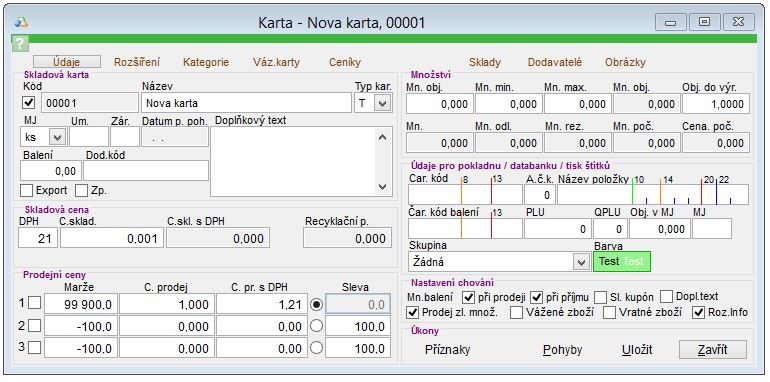The width and height of the screenshot is (770, 382).
Task: Click the Dod.kód input field
Action: pyautogui.click(x=146, y=170)
